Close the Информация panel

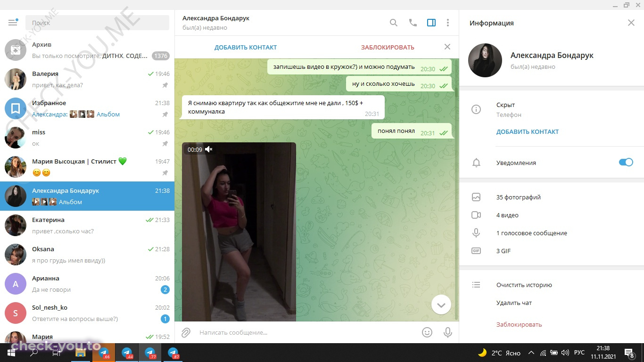click(631, 23)
